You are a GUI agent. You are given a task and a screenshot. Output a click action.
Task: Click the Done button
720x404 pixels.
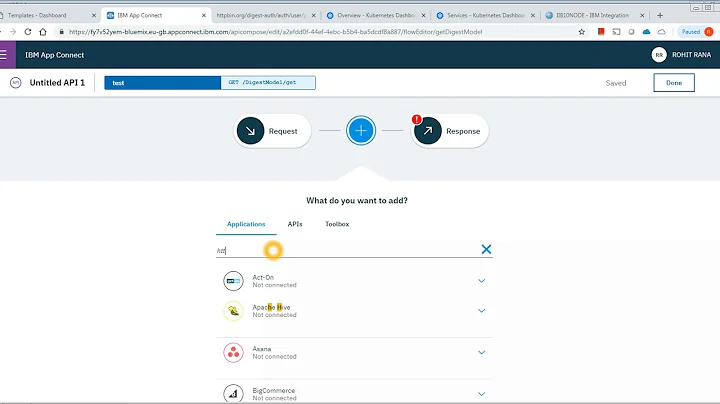[674, 83]
